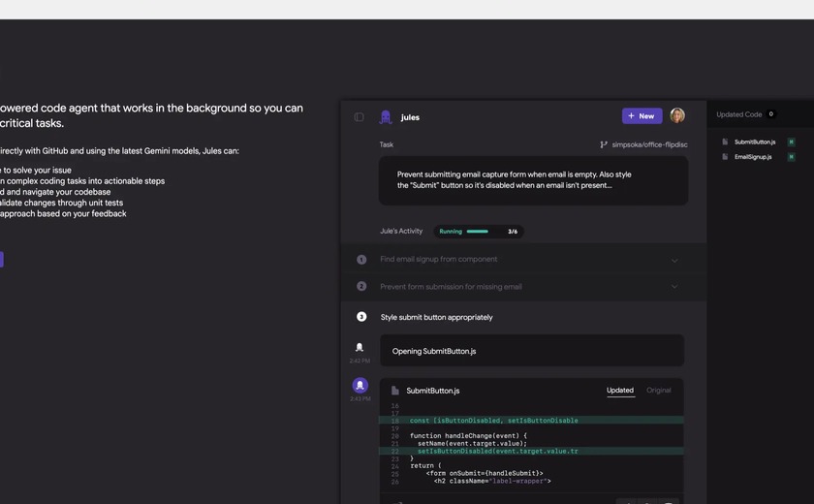
Task: Click the Prevent form submission for missing email text
Action: pyautogui.click(x=451, y=287)
